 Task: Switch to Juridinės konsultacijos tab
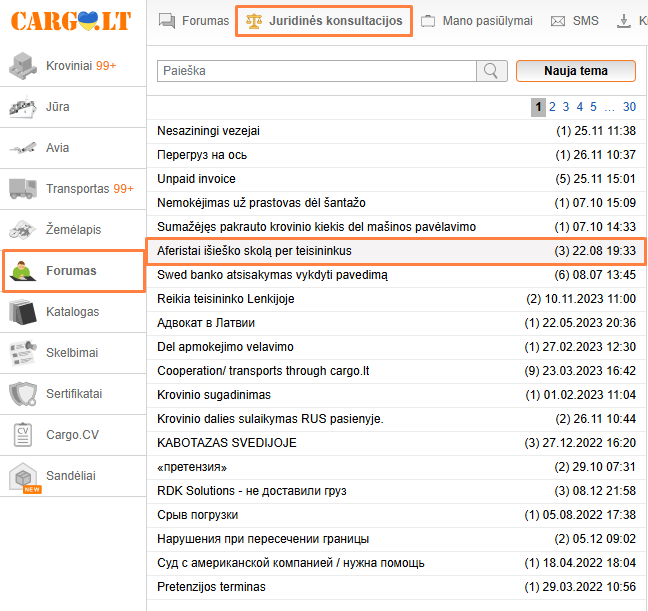tap(324, 21)
